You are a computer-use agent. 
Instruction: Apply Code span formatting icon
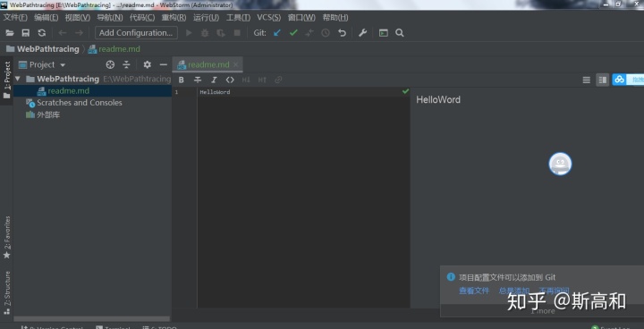tap(230, 80)
